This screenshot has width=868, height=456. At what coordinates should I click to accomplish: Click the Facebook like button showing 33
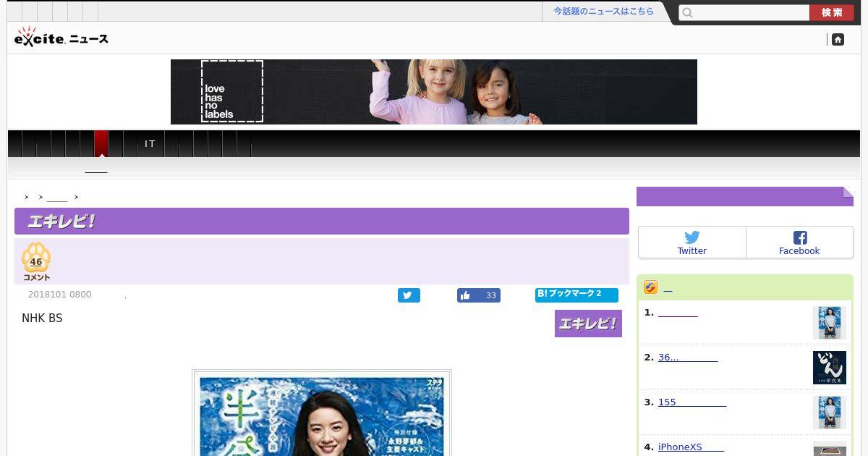[479, 295]
